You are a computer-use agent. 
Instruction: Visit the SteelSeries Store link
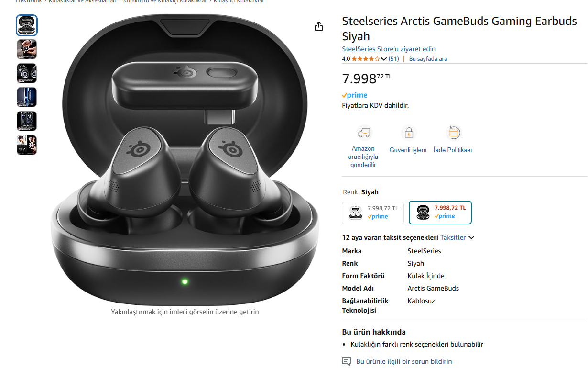(389, 49)
